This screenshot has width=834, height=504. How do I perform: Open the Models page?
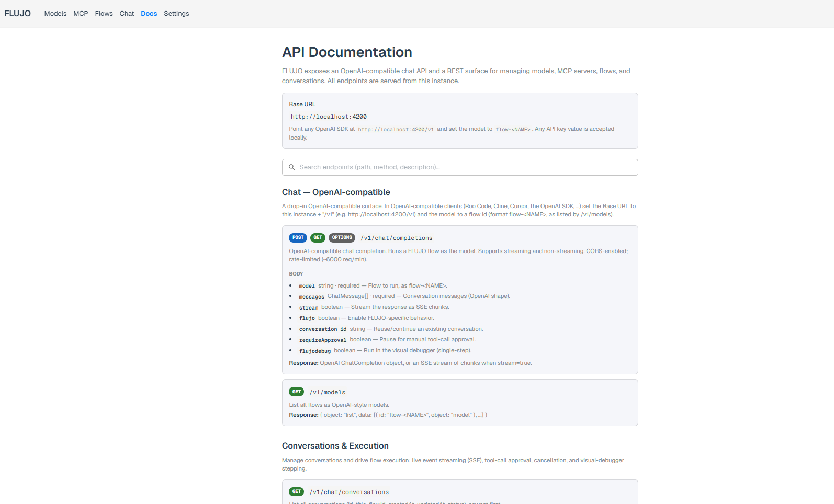tap(55, 14)
